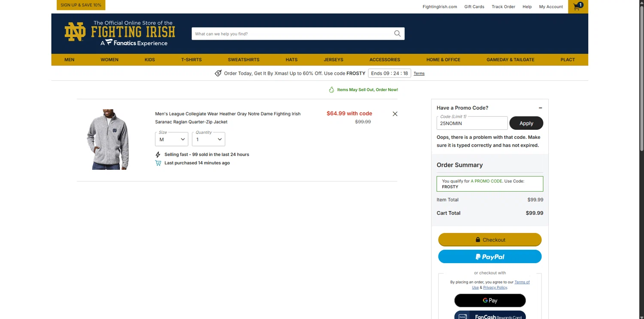This screenshot has height=319, width=644.
Task: Click the promo tag icon near FROSTY banner
Action: click(218, 73)
